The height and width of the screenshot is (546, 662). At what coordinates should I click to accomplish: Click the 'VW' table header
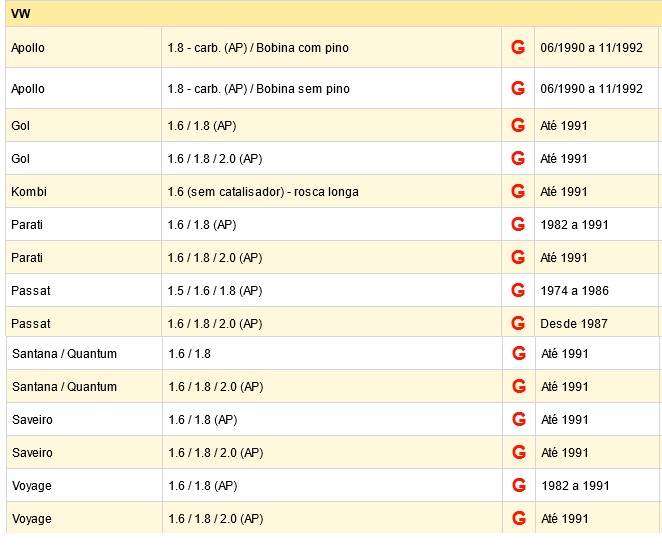[x=334, y=14]
